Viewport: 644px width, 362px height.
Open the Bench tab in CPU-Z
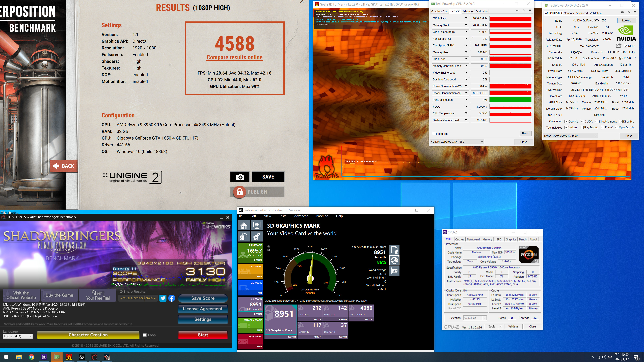pyautogui.click(x=523, y=239)
